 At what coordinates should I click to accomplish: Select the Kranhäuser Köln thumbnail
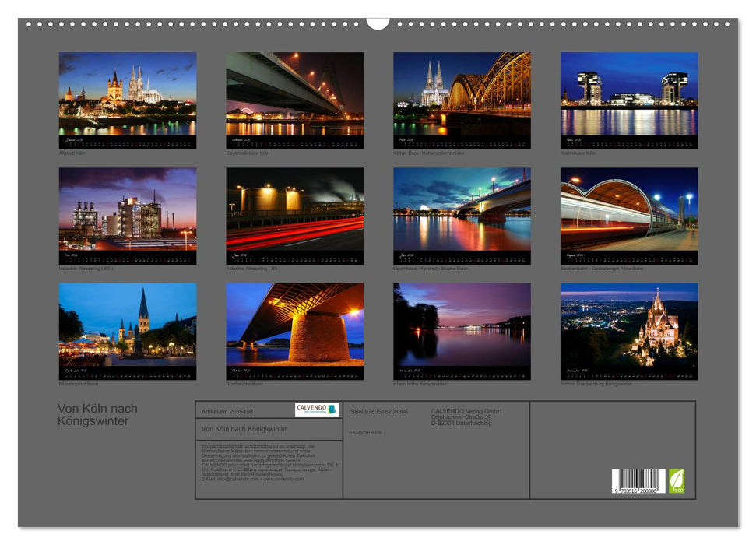click(629, 95)
